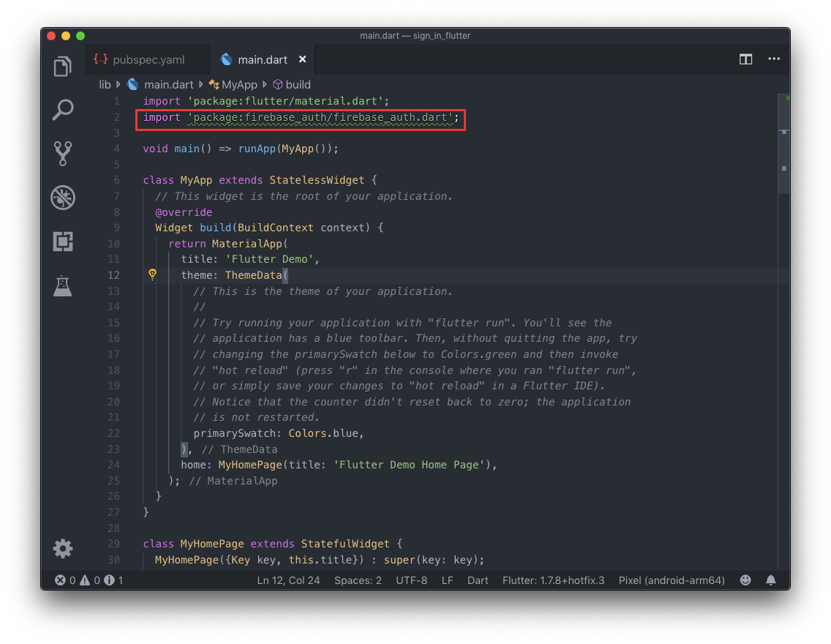Open the notifications bell
The width and height of the screenshot is (831, 644).
[770, 580]
